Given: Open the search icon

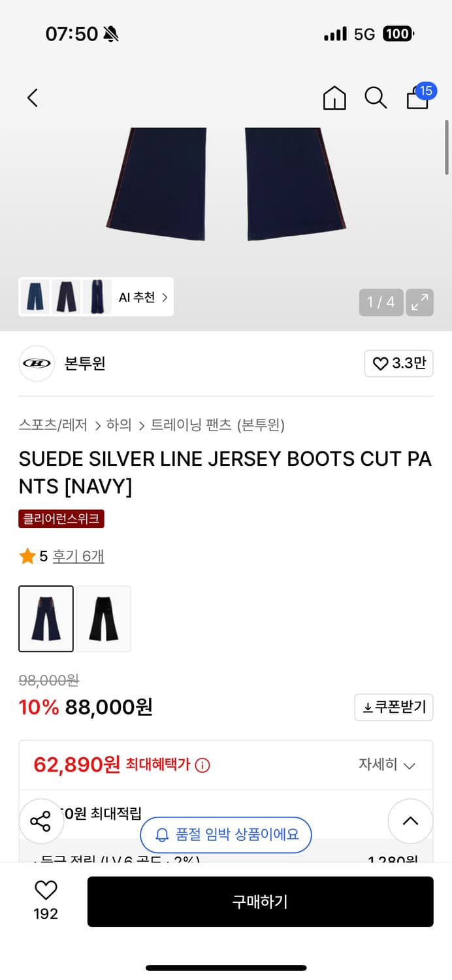Looking at the screenshot, I should pyautogui.click(x=376, y=97).
